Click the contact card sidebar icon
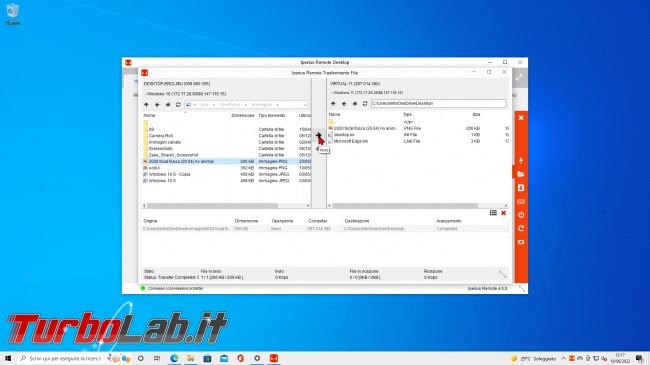This screenshot has height=365, width=650. [521, 188]
